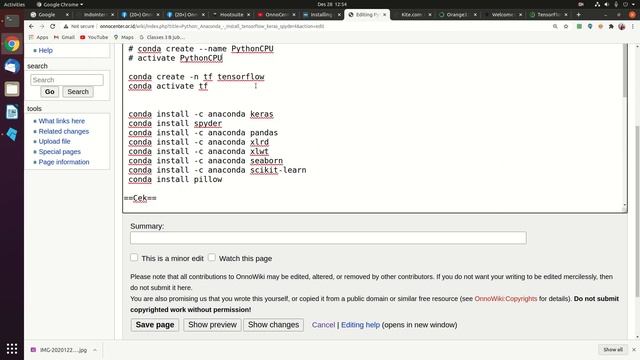
Task: Close the Google tab
Action: [67, 15]
